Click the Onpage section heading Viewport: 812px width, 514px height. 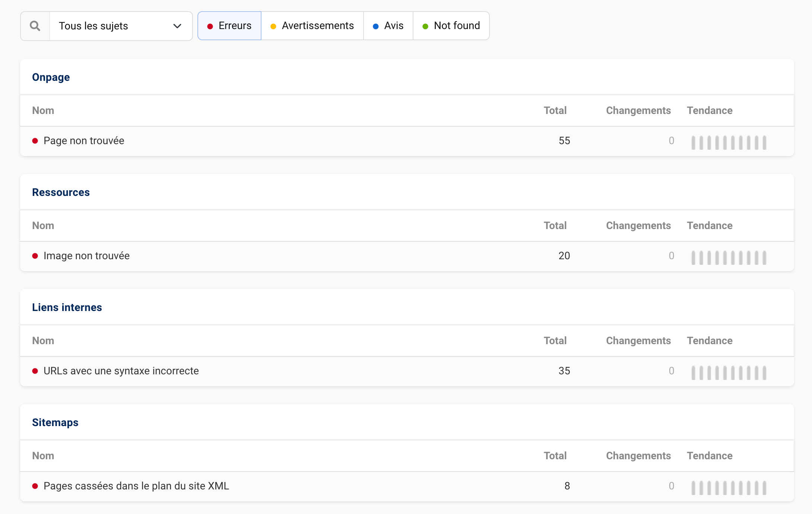(x=51, y=77)
